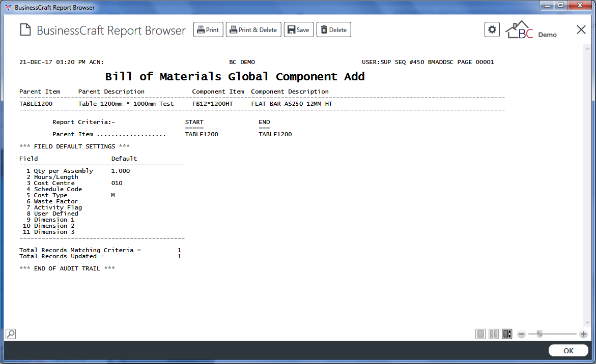Zoom out with the minus icon

pyautogui.click(x=522, y=334)
